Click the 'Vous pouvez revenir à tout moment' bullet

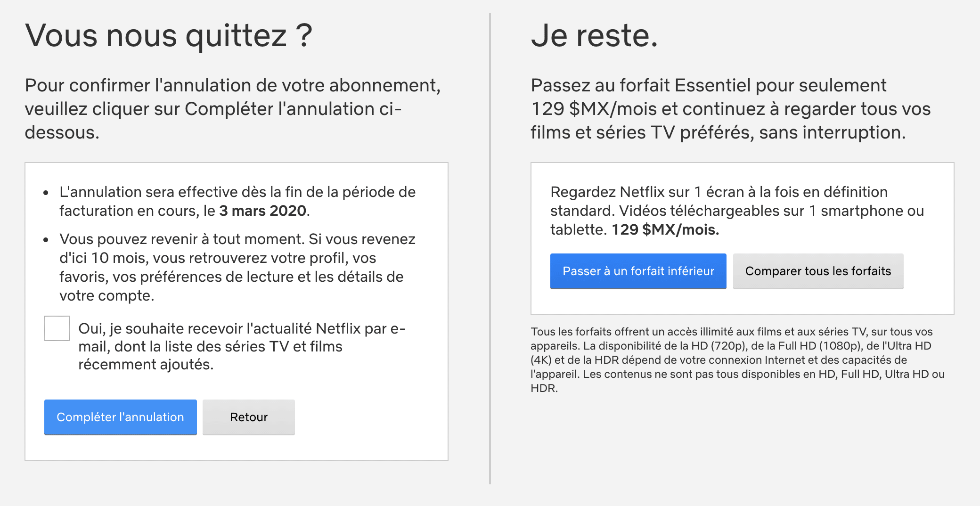click(x=237, y=267)
